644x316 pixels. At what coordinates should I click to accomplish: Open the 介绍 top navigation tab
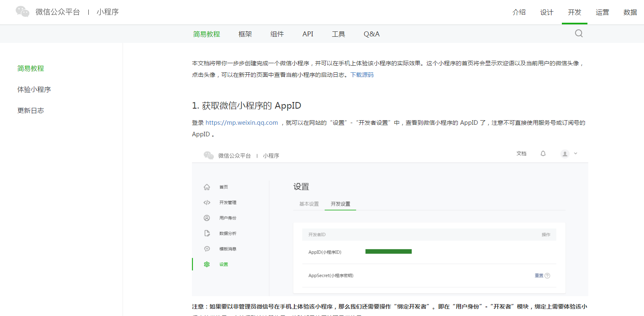tap(519, 12)
